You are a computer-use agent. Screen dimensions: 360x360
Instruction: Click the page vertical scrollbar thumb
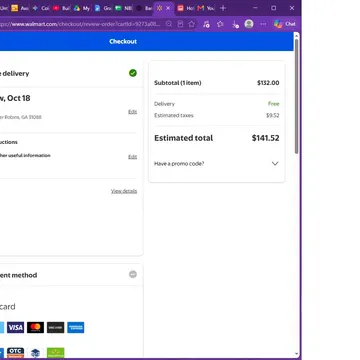click(x=296, y=97)
